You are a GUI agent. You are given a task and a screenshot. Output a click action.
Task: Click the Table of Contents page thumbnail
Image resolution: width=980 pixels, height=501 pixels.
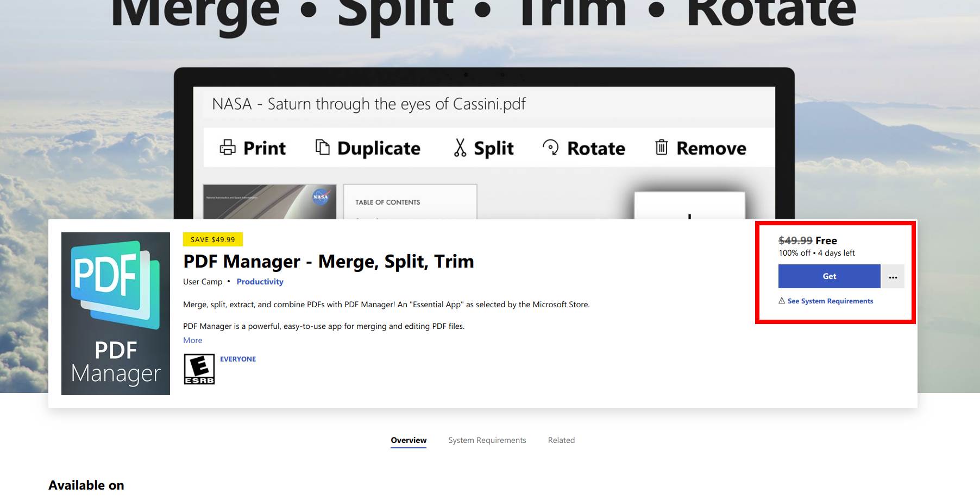point(410,202)
